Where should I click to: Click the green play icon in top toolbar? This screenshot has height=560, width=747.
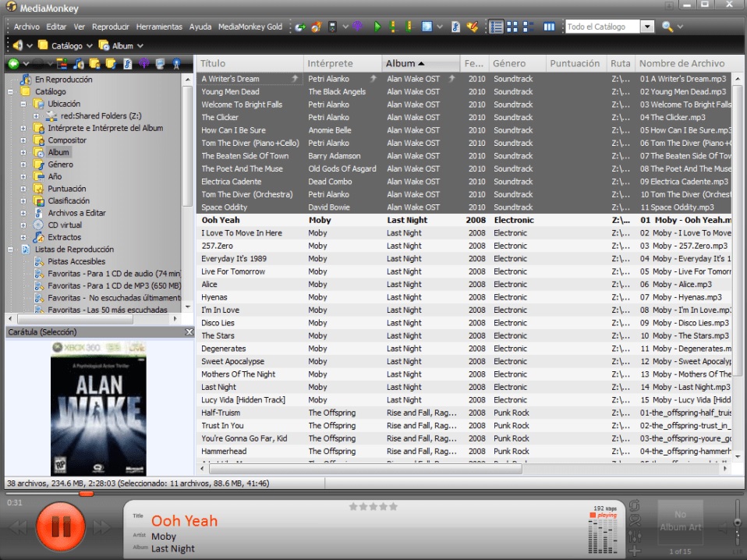tap(377, 27)
